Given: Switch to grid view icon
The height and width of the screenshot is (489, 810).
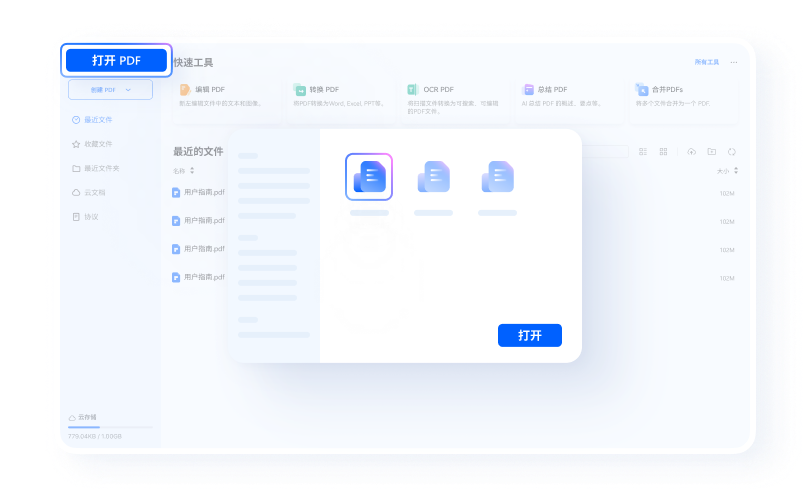Looking at the screenshot, I should (663, 152).
